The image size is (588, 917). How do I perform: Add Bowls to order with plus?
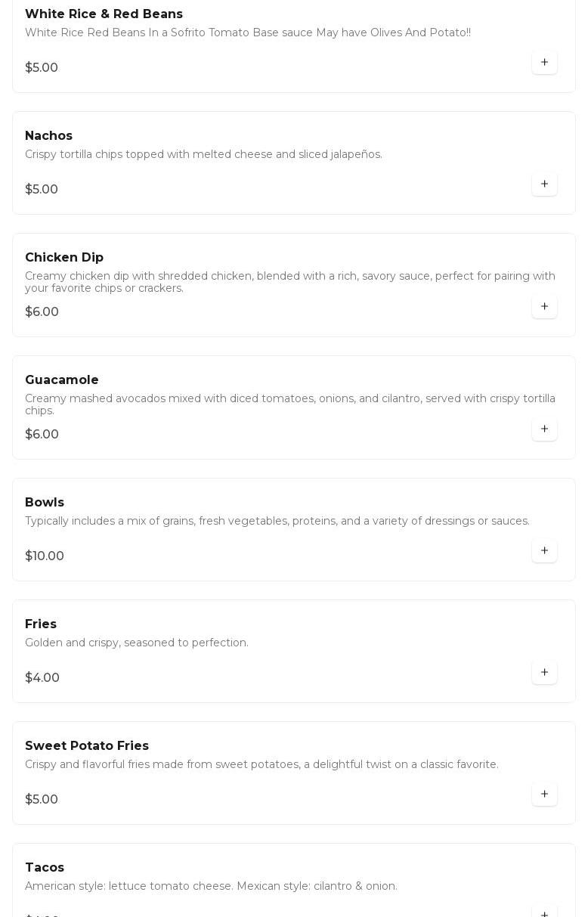pyautogui.click(x=544, y=551)
